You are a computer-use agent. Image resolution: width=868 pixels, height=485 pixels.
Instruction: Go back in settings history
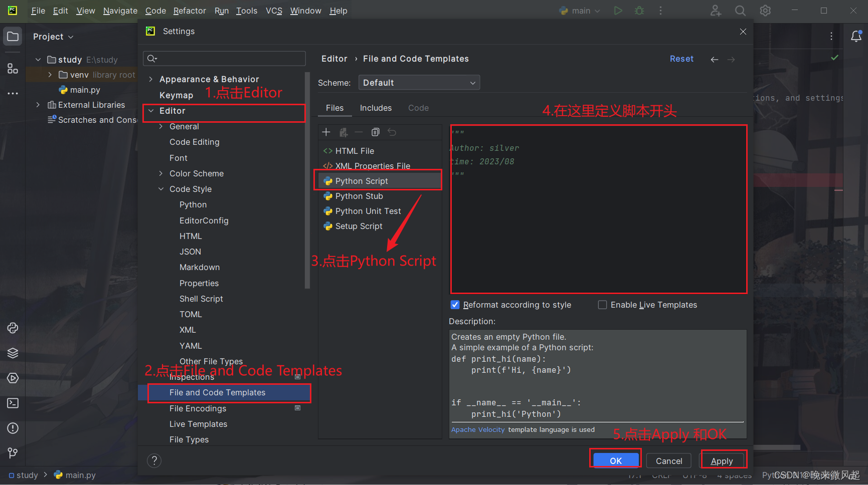[715, 60]
